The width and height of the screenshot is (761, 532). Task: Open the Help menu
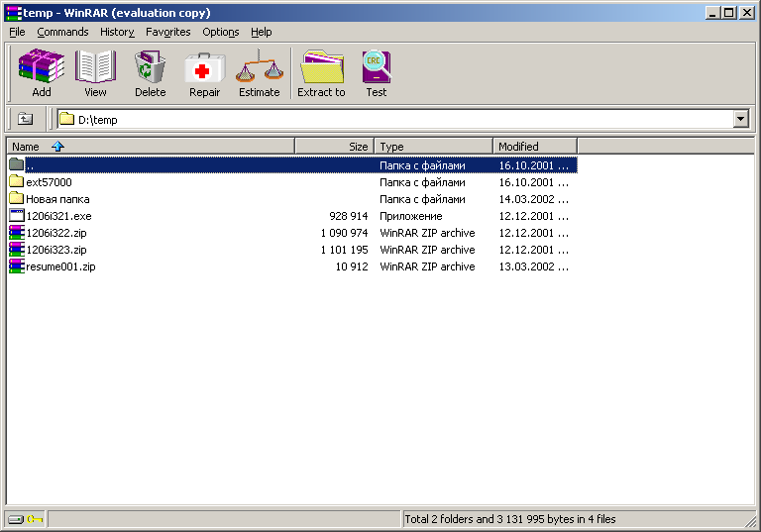click(262, 32)
